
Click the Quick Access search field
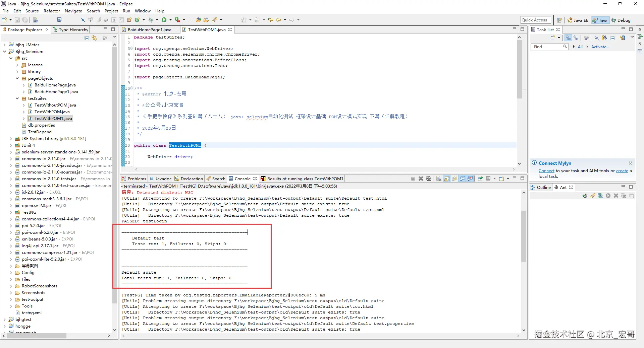pos(536,20)
